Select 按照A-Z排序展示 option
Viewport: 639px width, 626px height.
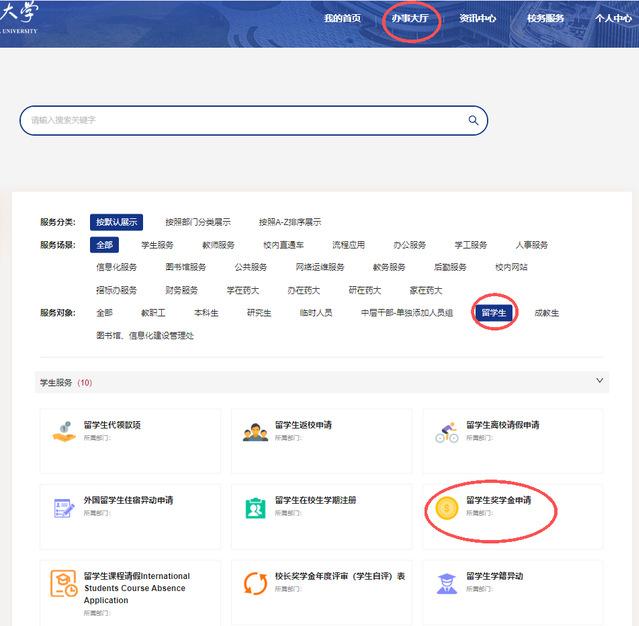[x=290, y=222]
